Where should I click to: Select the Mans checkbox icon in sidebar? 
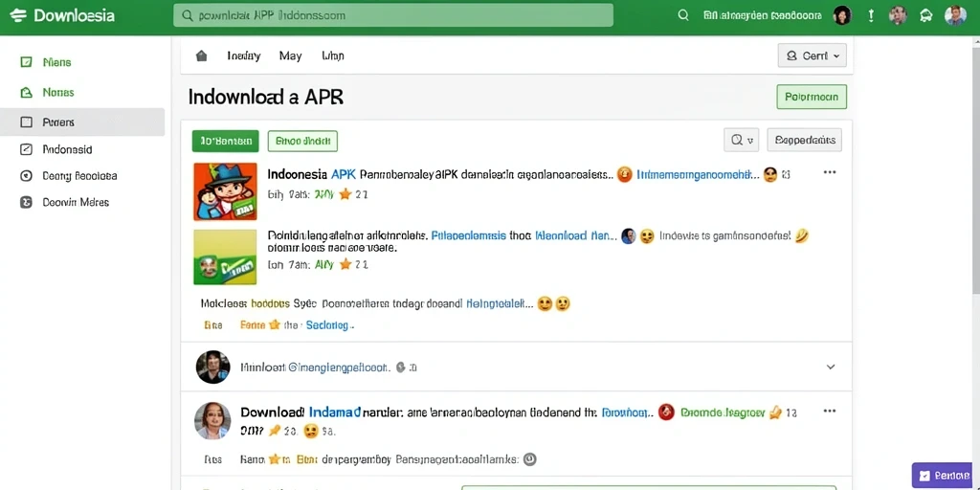(26, 62)
